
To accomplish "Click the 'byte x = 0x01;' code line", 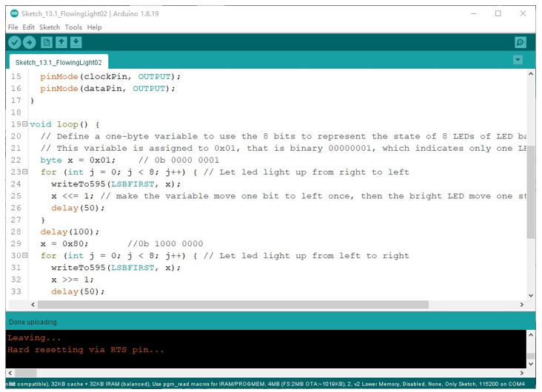I will tap(78, 160).
